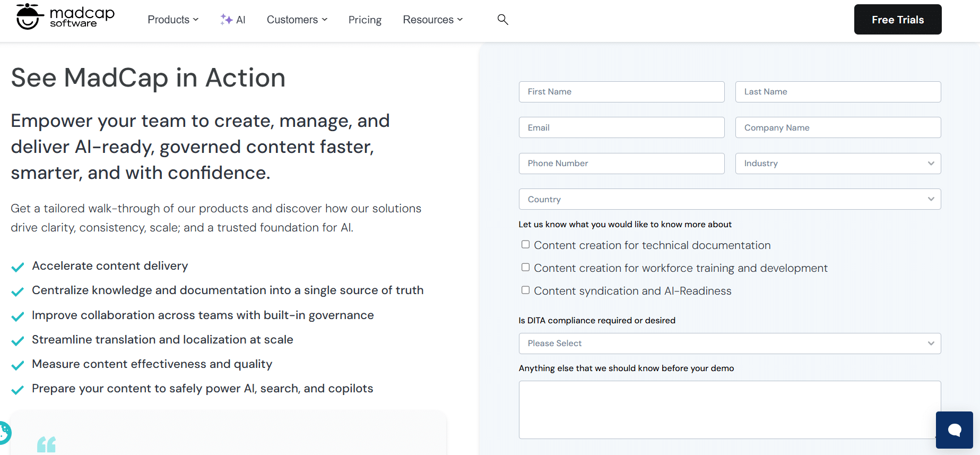980x455 pixels.
Task: Click the "See MadCap in Action" heading
Action: coord(148,78)
